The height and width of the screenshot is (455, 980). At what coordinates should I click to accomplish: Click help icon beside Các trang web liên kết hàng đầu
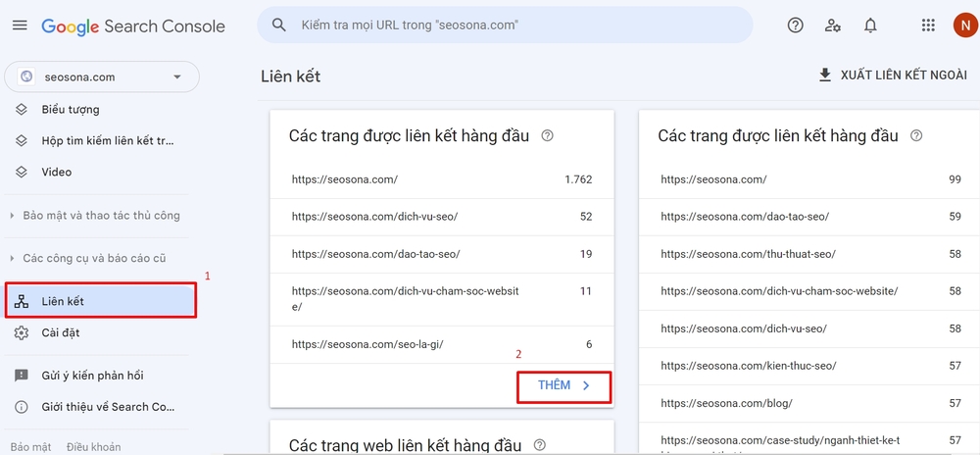[x=539, y=445]
